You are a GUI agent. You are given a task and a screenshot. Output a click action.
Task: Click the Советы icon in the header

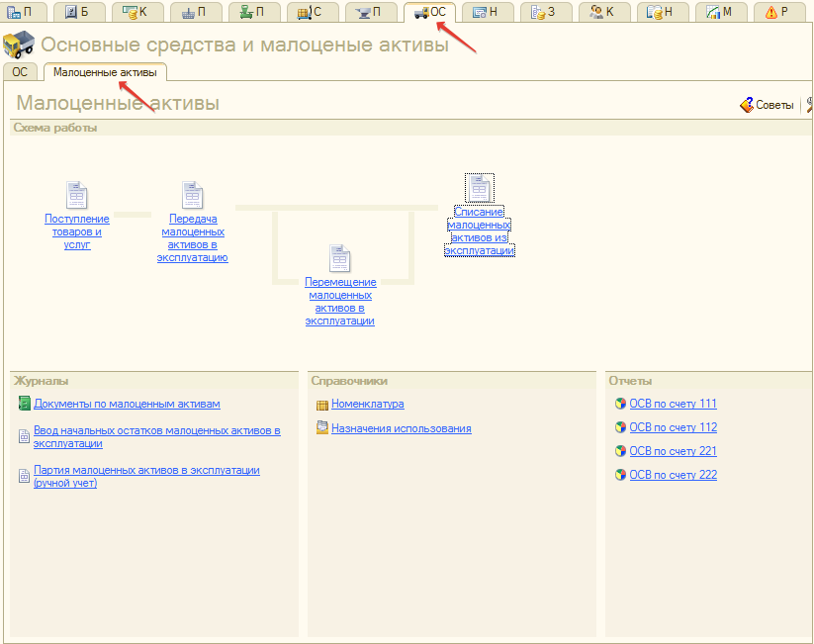(x=748, y=105)
